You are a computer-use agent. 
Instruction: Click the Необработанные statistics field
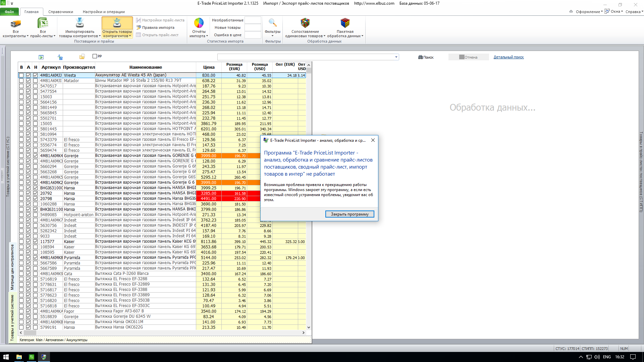pos(253,20)
